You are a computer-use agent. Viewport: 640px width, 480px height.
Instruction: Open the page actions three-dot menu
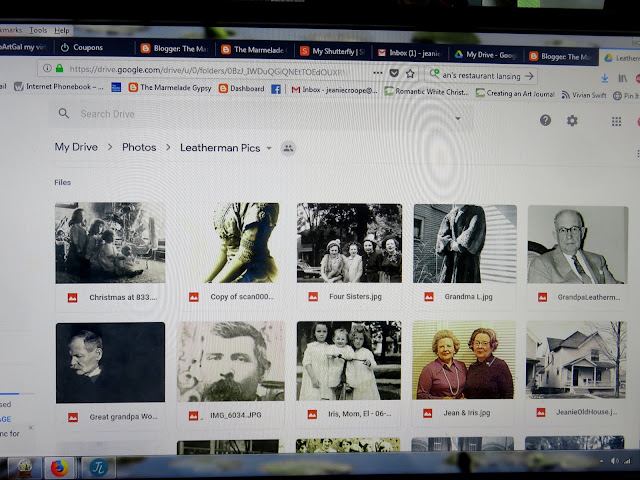(378, 73)
